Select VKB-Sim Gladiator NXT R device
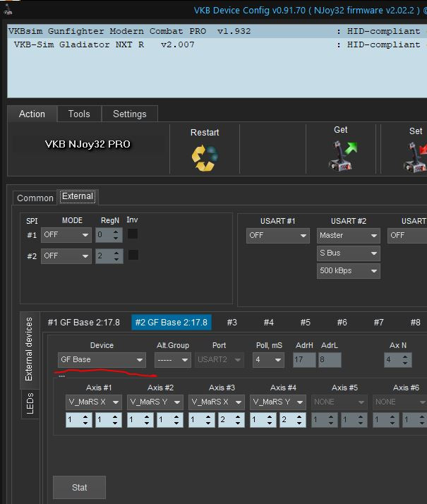 click(x=217, y=44)
